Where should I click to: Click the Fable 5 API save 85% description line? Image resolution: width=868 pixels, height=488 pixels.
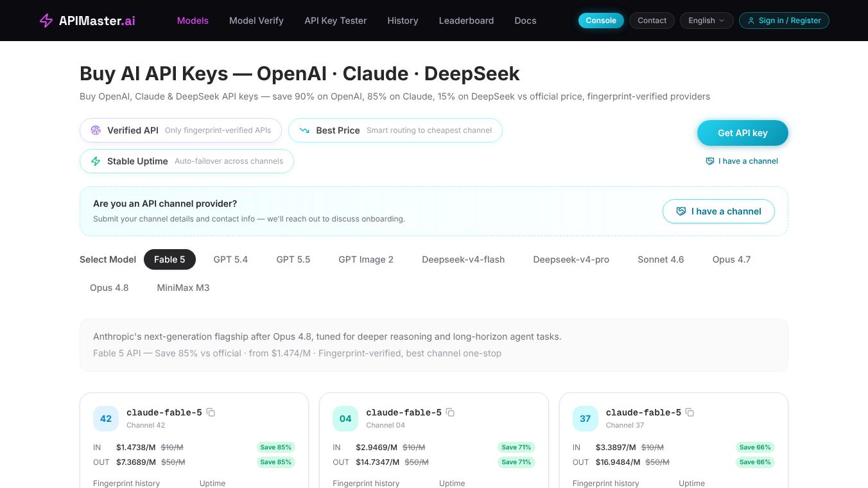point(297,353)
